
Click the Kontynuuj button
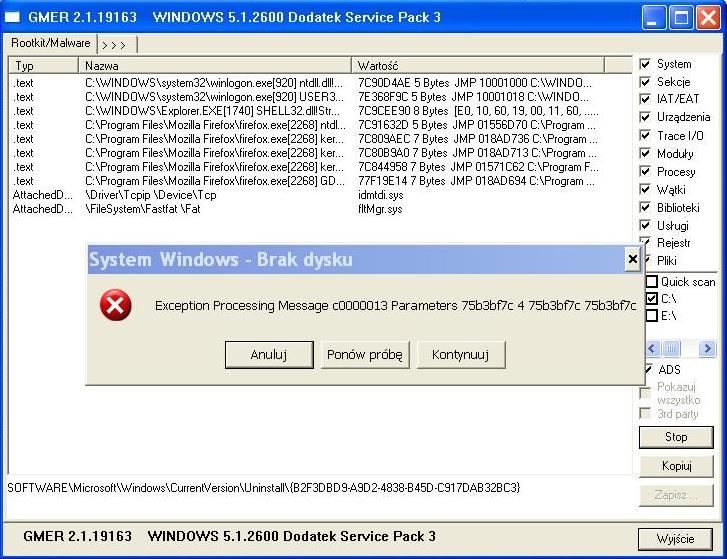461,355
